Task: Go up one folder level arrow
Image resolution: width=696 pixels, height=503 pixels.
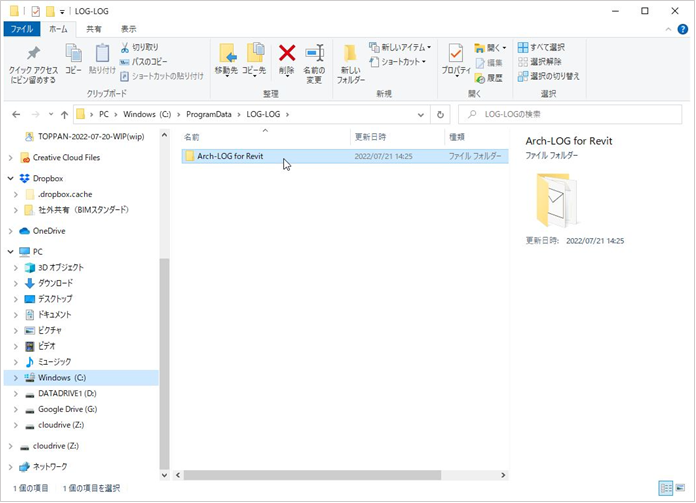Action: 64,115
